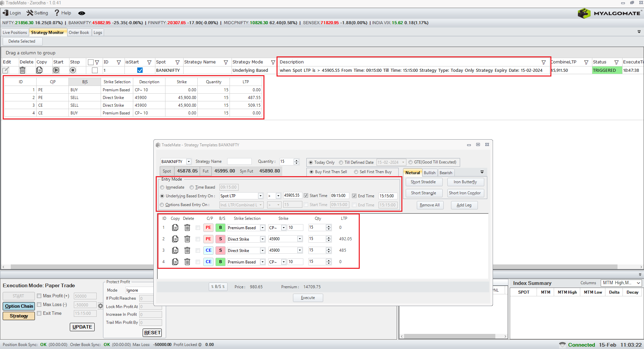Open the greater-than comparison operator dropdown
This screenshot has width=644, height=349.
(x=278, y=196)
